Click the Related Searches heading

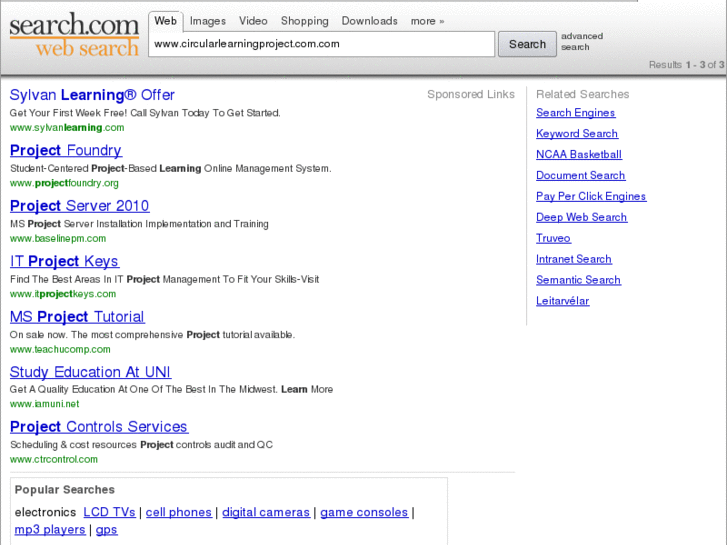point(582,94)
